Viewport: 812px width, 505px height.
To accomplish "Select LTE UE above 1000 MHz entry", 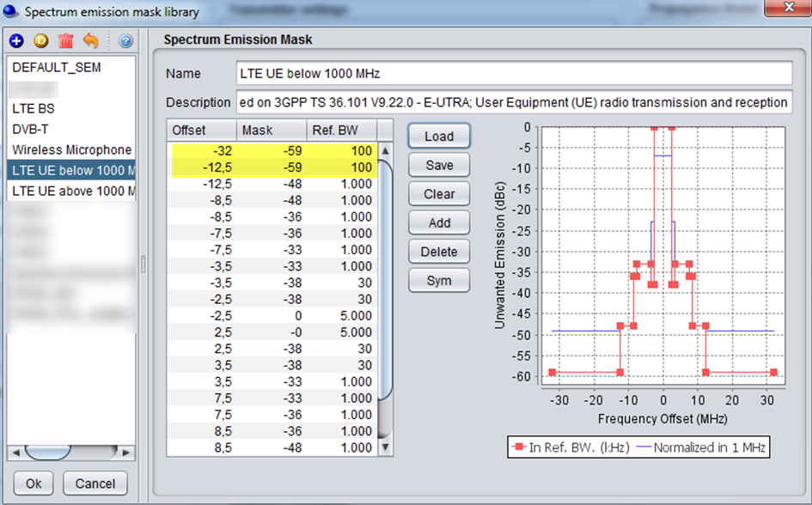I will (x=71, y=191).
